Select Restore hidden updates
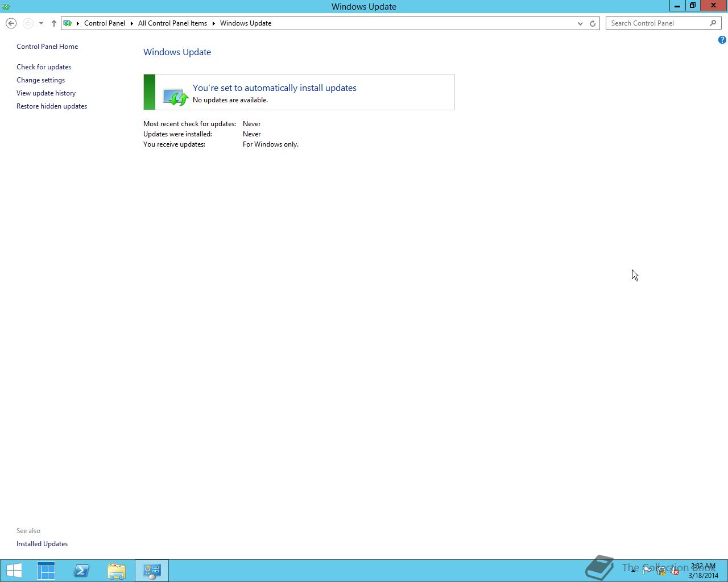Screen dimensions: 728x582 pyautogui.click(x=52, y=106)
